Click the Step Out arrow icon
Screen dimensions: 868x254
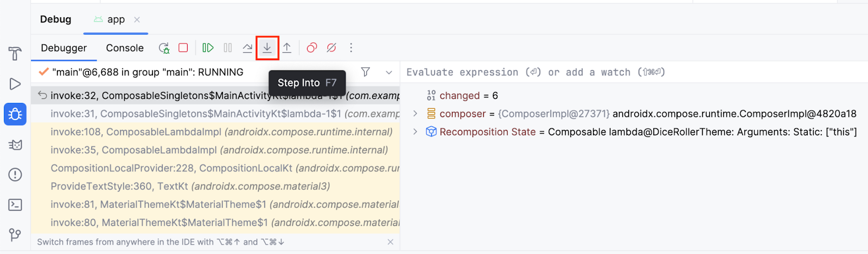tap(287, 48)
